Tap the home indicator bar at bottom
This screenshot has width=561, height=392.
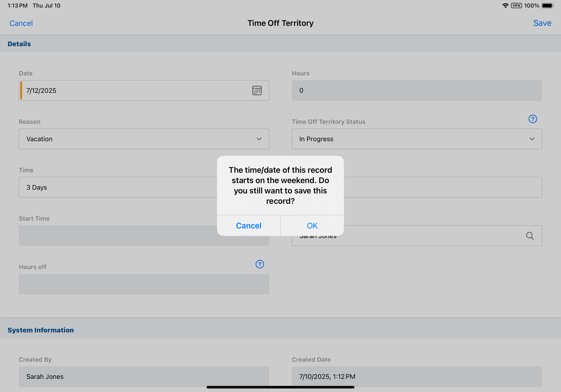point(280,387)
